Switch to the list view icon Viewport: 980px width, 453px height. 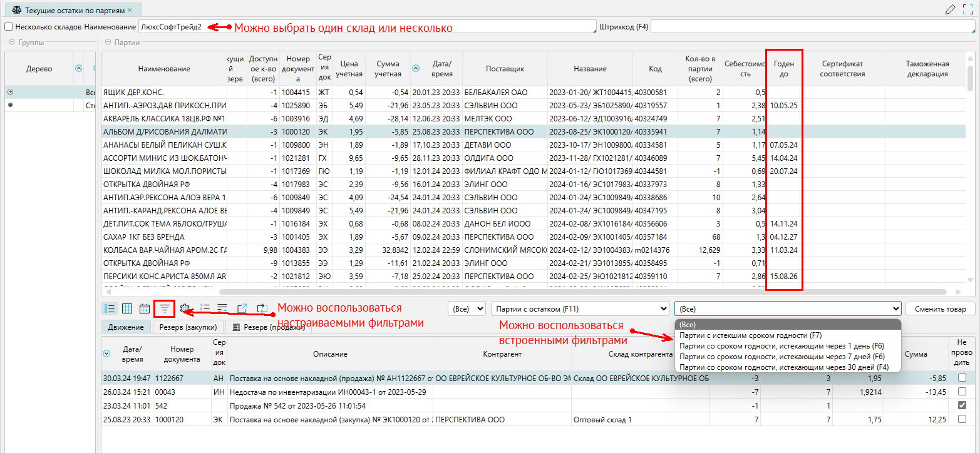click(110, 308)
